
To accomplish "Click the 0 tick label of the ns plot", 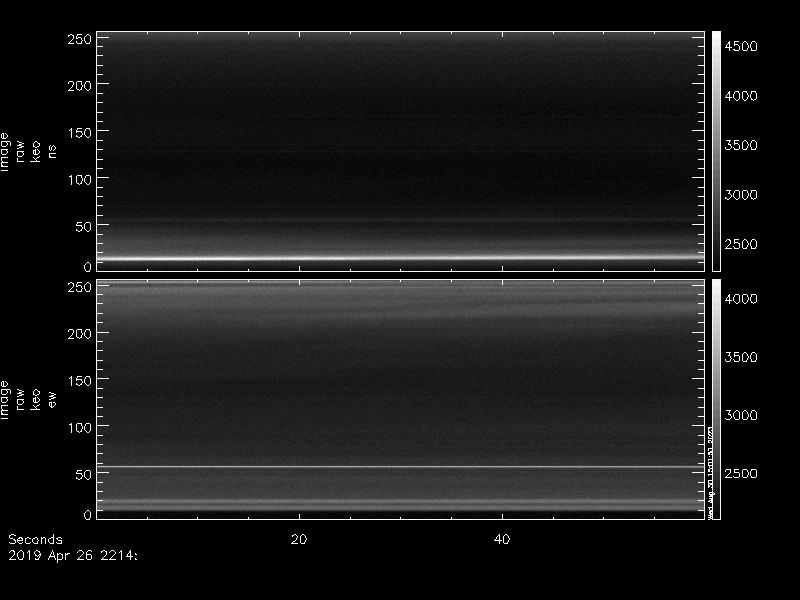I will [87, 267].
